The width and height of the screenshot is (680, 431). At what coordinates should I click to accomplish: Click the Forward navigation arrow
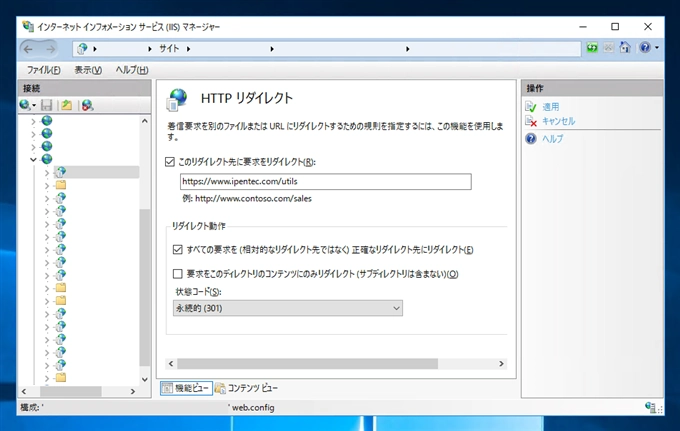pyautogui.click(x=51, y=49)
